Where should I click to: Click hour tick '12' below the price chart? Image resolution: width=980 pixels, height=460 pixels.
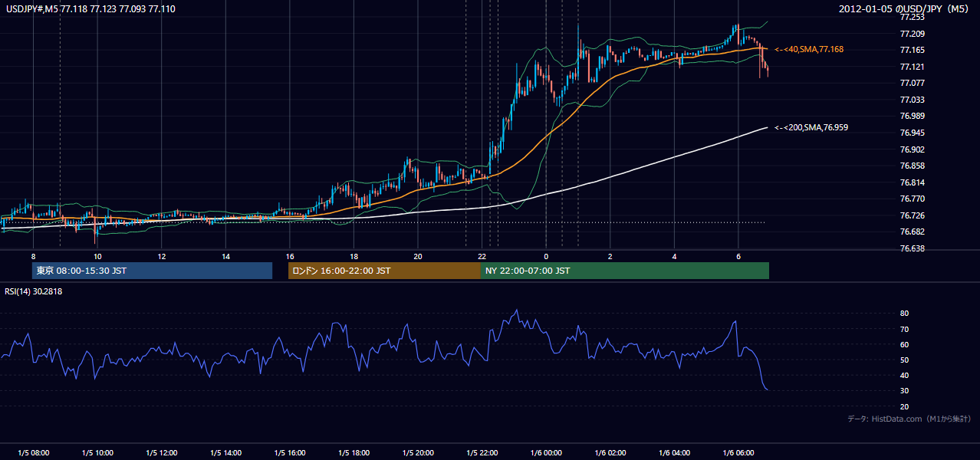point(161,256)
